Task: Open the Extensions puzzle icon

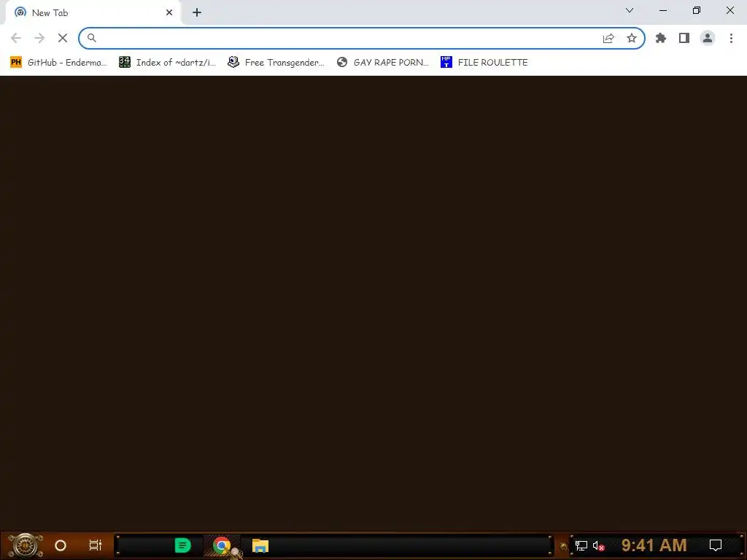Action: point(661,38)
